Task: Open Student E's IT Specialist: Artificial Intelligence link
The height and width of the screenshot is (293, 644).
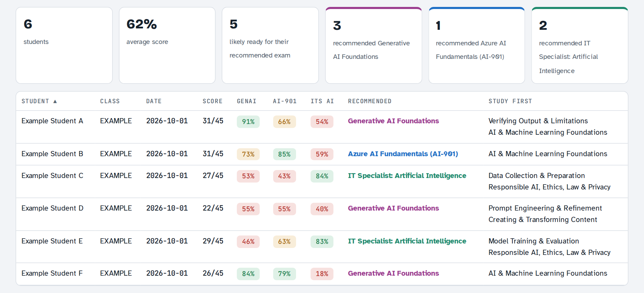Action: [407, 241]
